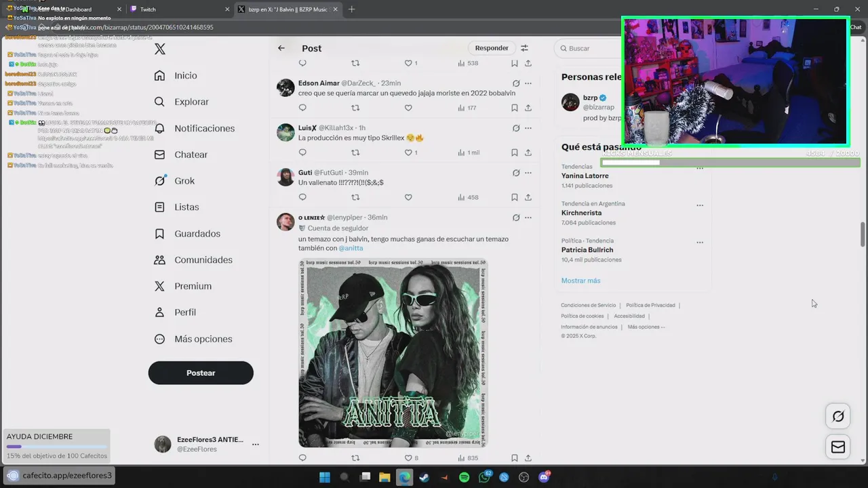Open WhatsApp from the taskbar

click(x=484, y=477)
